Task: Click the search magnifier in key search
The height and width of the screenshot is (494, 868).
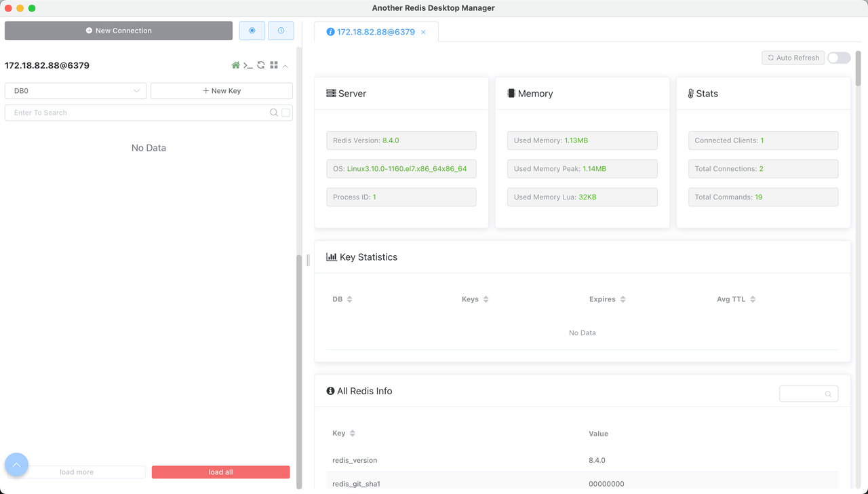Action: pyautogui.click(x=274, y=113)
